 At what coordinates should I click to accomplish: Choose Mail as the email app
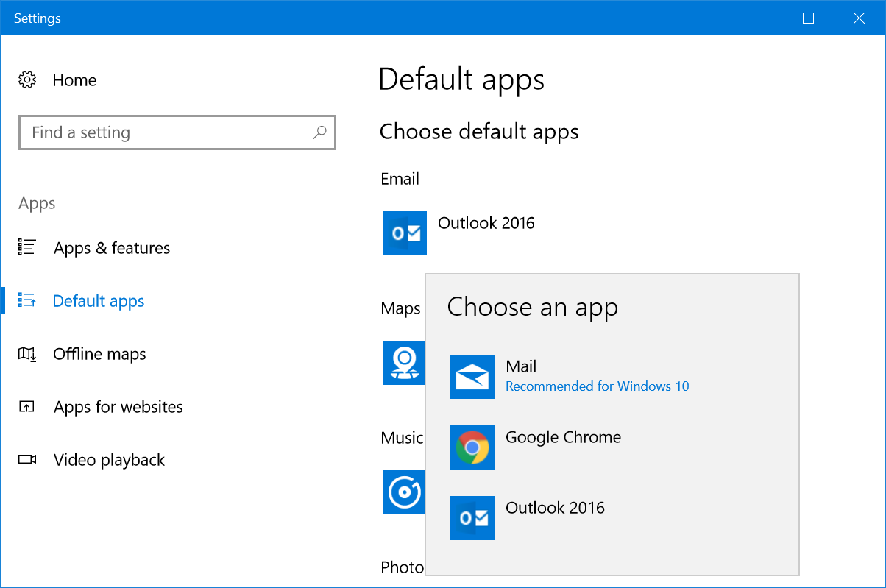[521, 366]
